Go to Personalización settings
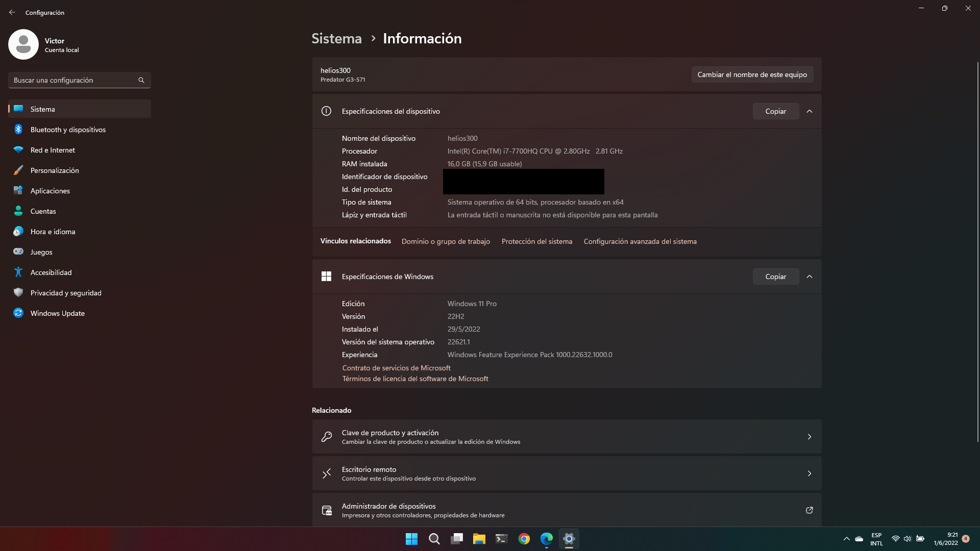The width and height of the screenshot is (980, 551). click(55, 170)
